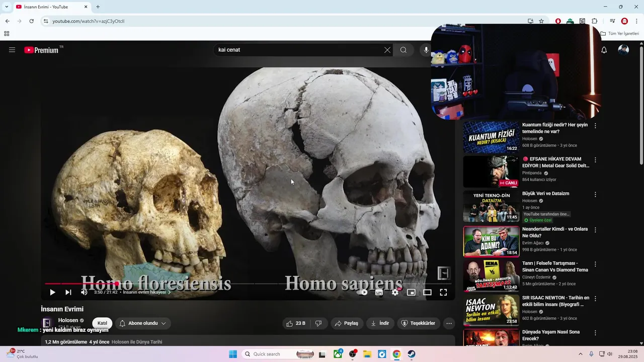Like the video (23 B)
The image size is (644, 362).
(296, 323)
